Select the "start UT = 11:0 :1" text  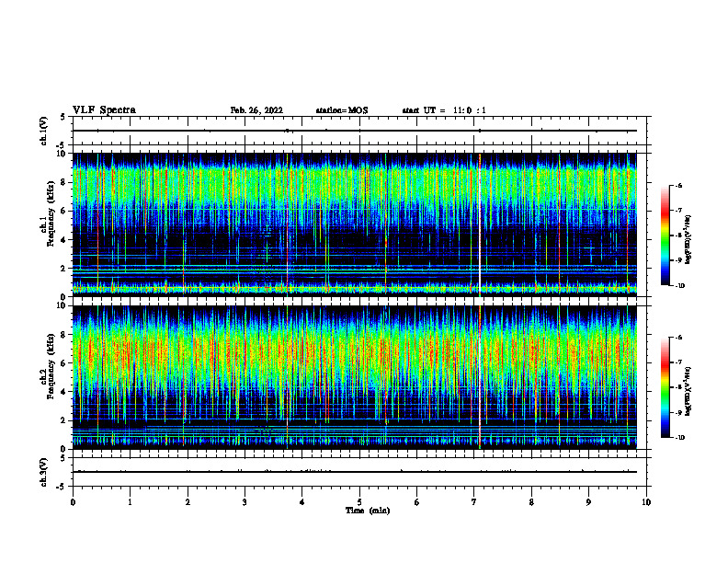pos(444,110)
